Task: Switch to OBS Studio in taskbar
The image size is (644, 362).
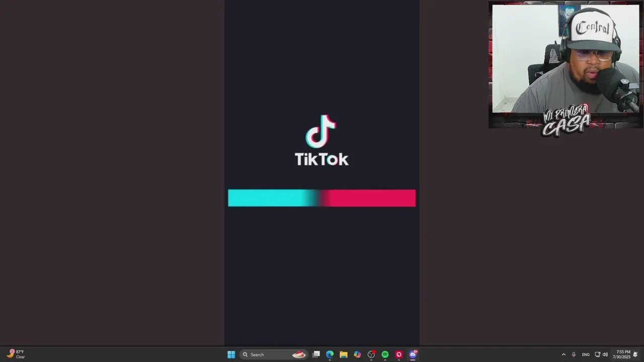Action: tap(371, 354)
